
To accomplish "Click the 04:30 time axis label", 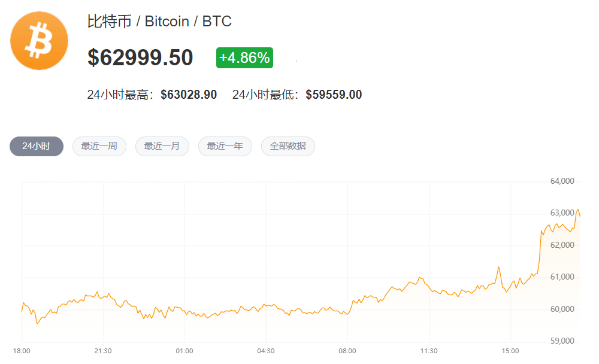I will coord(266,351).
